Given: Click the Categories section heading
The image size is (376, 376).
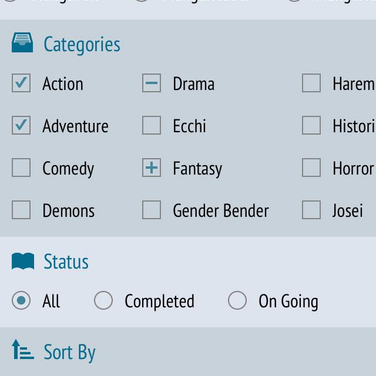Looking at the screenshot, I should tap(82, 45).
